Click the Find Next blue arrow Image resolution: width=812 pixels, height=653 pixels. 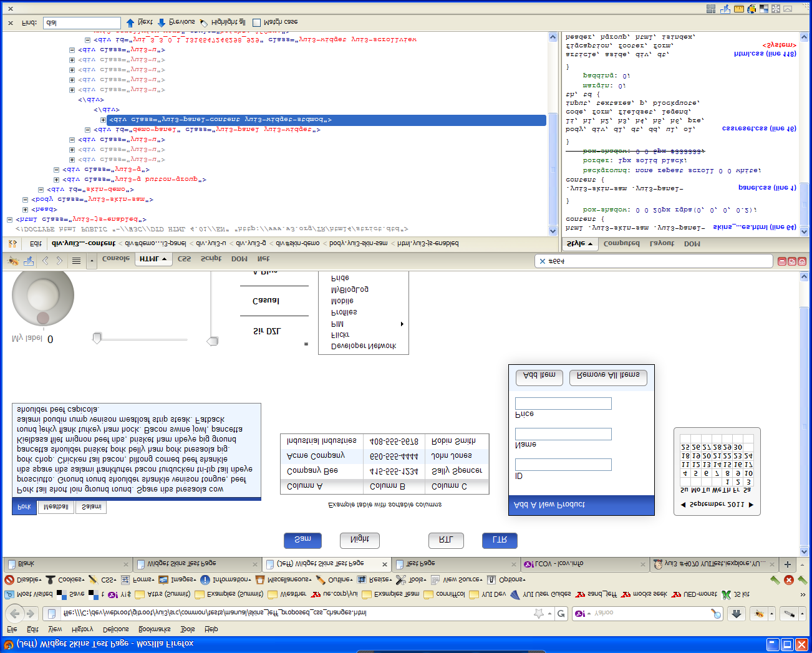[x=130, y=22]
